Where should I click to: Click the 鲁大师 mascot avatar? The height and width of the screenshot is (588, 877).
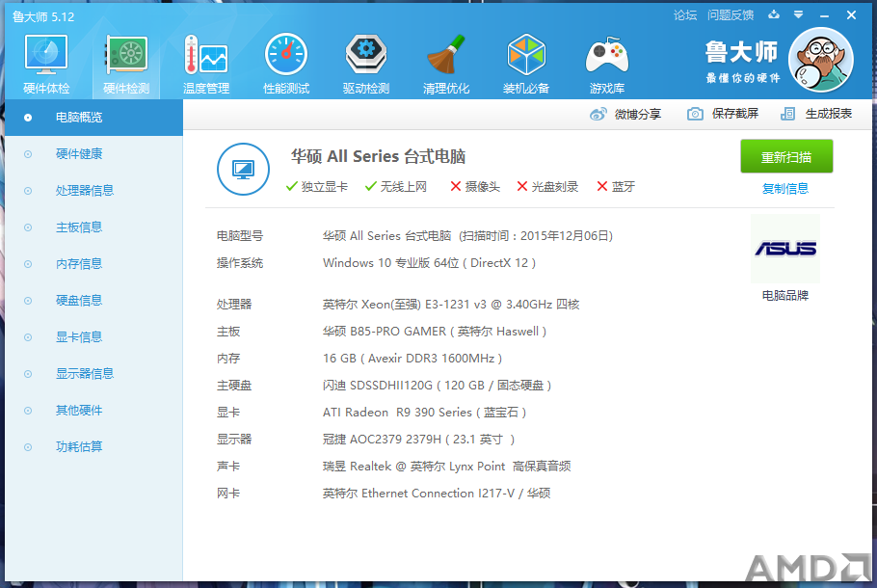coord(820,60)
